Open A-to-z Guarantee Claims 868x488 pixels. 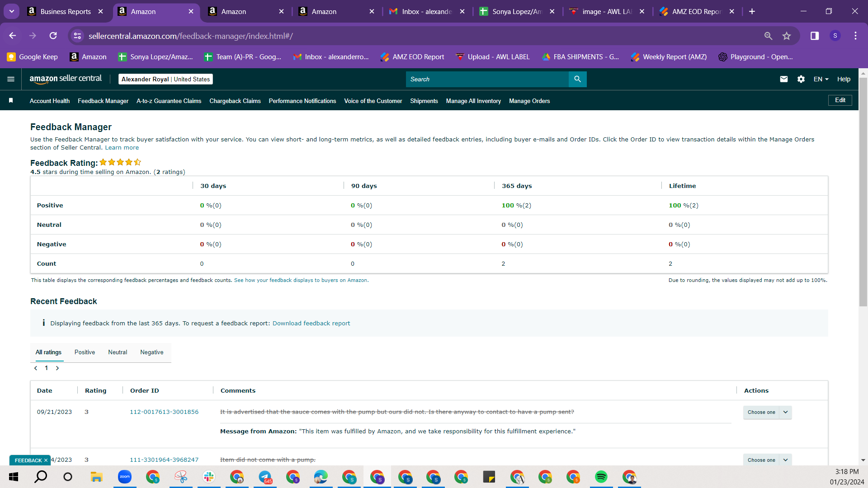pos(169,101)
